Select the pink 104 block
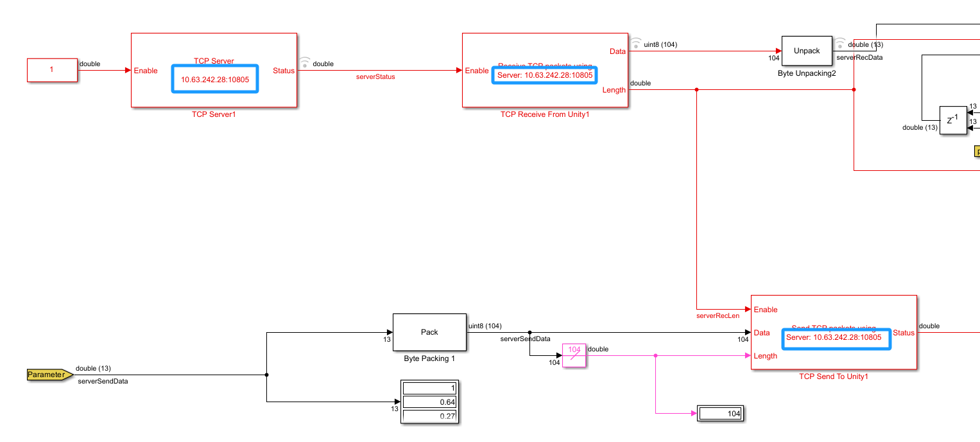Image resolution: width=980 pixels, height=442 pixels. (x=574, y=355)
